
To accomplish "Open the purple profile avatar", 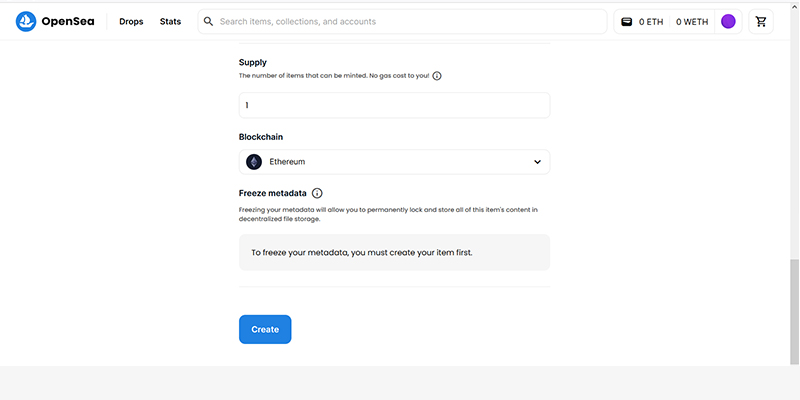I will click(728, 21).
